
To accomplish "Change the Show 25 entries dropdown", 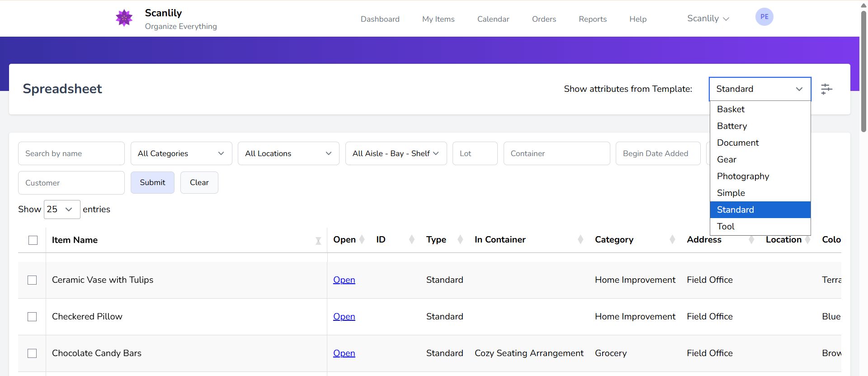I will [62, 209].
